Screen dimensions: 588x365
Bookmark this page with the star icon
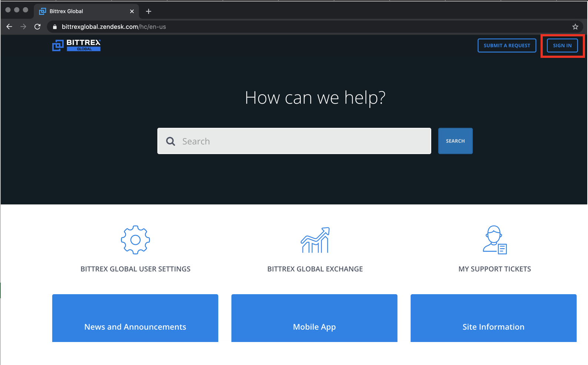click(575, 27)
